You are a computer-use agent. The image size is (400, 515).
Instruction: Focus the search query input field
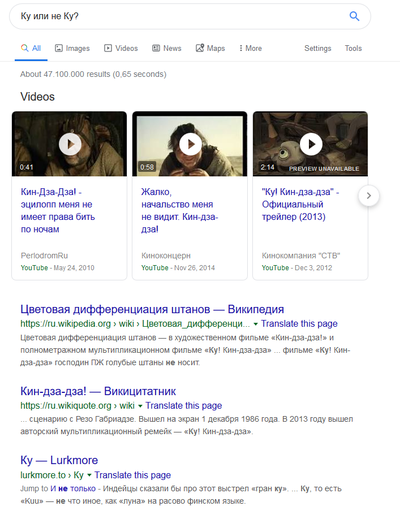180,16
